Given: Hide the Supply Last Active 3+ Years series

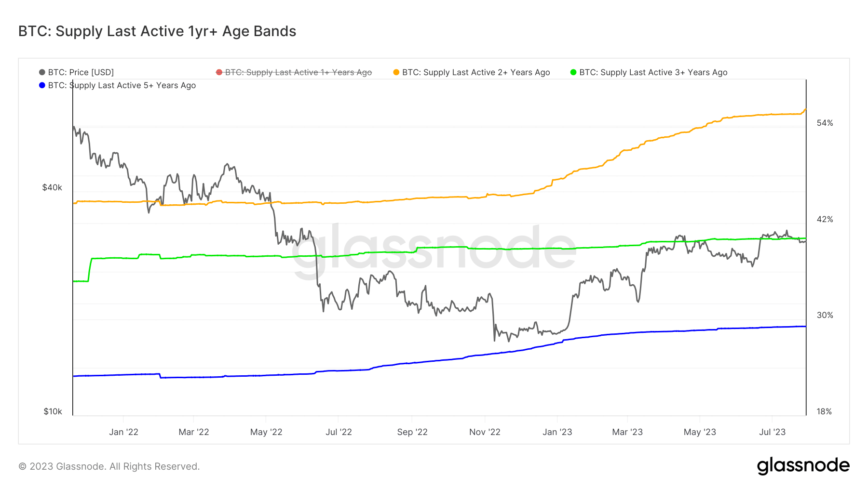Looking at the screenshot, I should click(x=653, y=72).
